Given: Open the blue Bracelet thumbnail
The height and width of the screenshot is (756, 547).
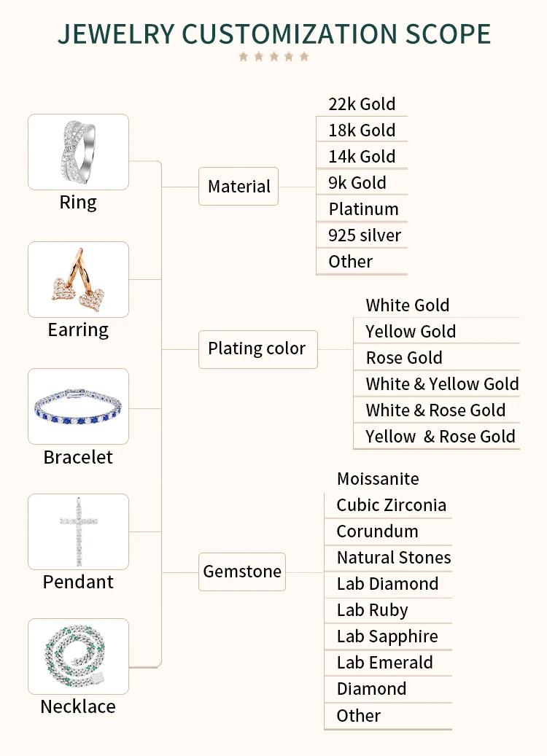Looking at the screenshot, I should 78,406.
